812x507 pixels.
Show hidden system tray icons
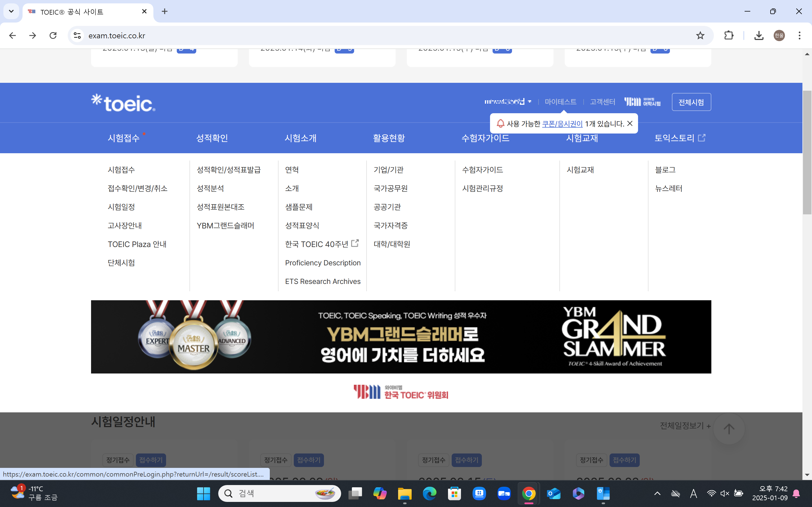[657, 493]
